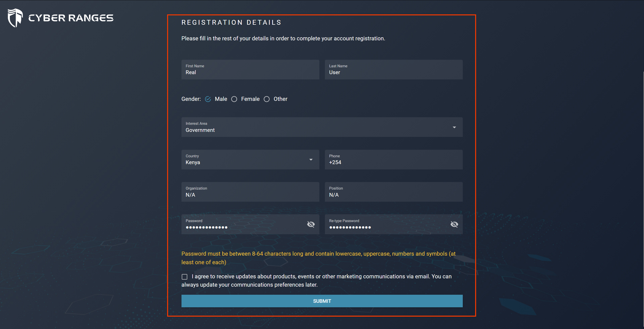The image size is (644, 329).
Task: Select the Other gender option
Action: point(267,99)
